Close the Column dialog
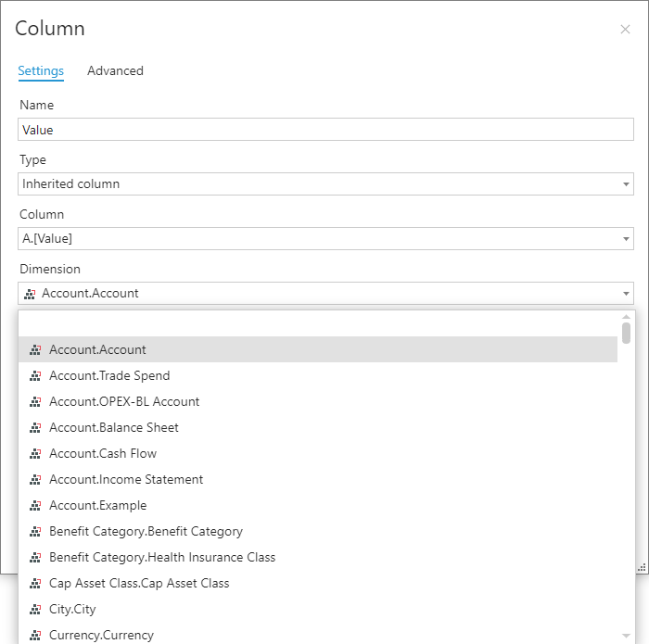 625,30
